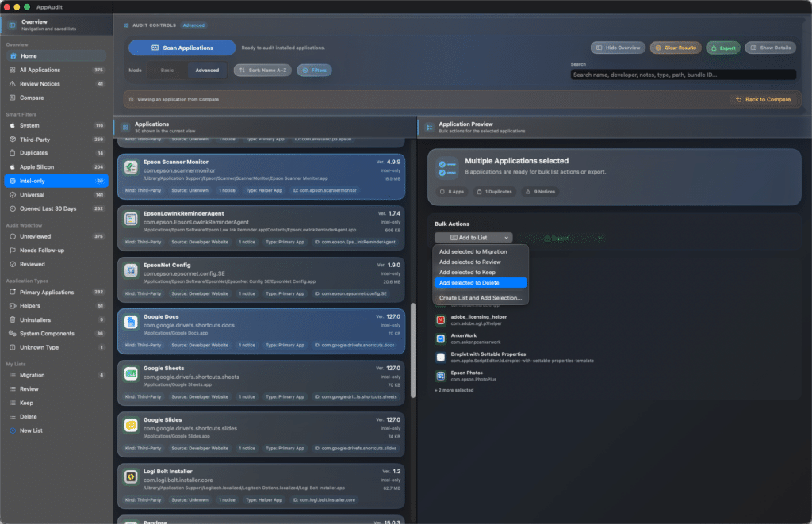Choose Create List and Add Selection…

pyautogui.click(x=481, y=298)
